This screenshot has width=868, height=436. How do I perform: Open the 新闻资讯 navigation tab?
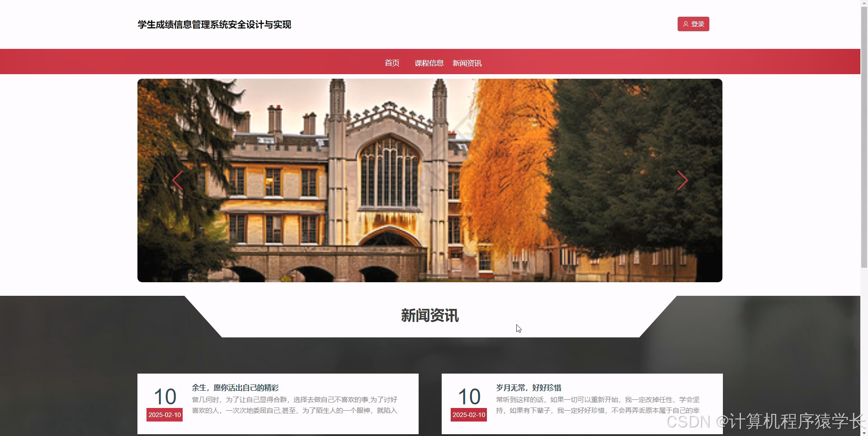coord(467,63)
